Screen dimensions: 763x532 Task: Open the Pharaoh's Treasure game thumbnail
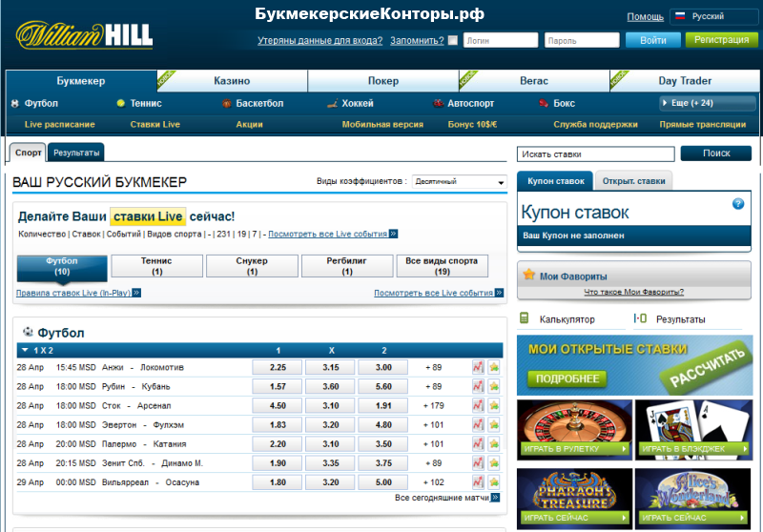(x=574, y=499)
